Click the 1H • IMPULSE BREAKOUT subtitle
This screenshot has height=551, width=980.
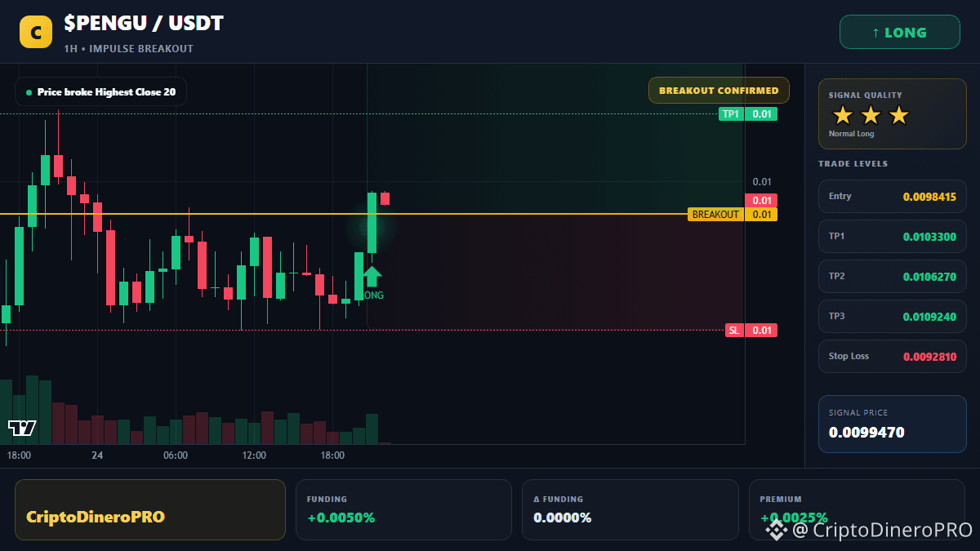[x=128, y=49]
